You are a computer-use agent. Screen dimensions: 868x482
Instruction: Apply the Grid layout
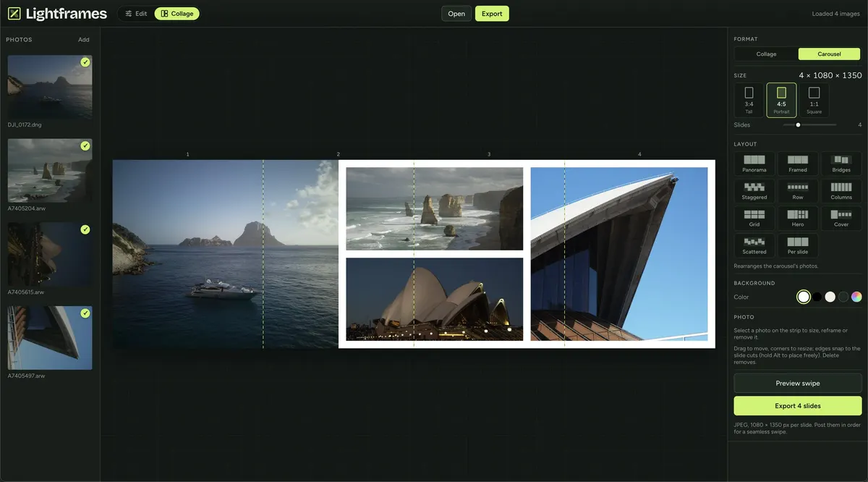click(x=754, y=219)
